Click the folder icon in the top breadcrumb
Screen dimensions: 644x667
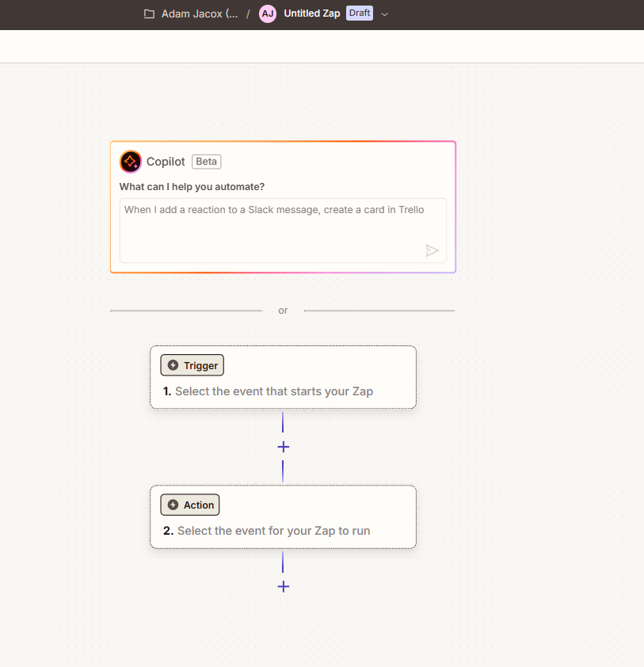pos(147,13)
